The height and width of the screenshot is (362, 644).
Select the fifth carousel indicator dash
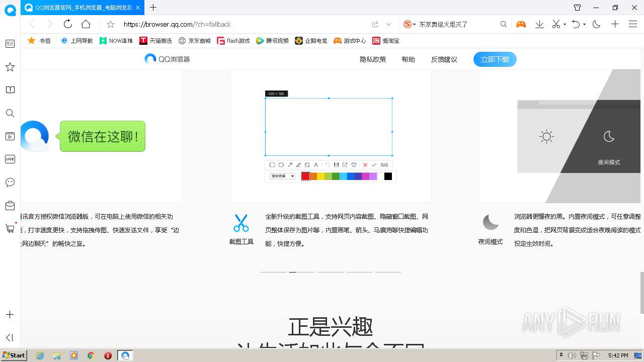click(x=388, y=272)
